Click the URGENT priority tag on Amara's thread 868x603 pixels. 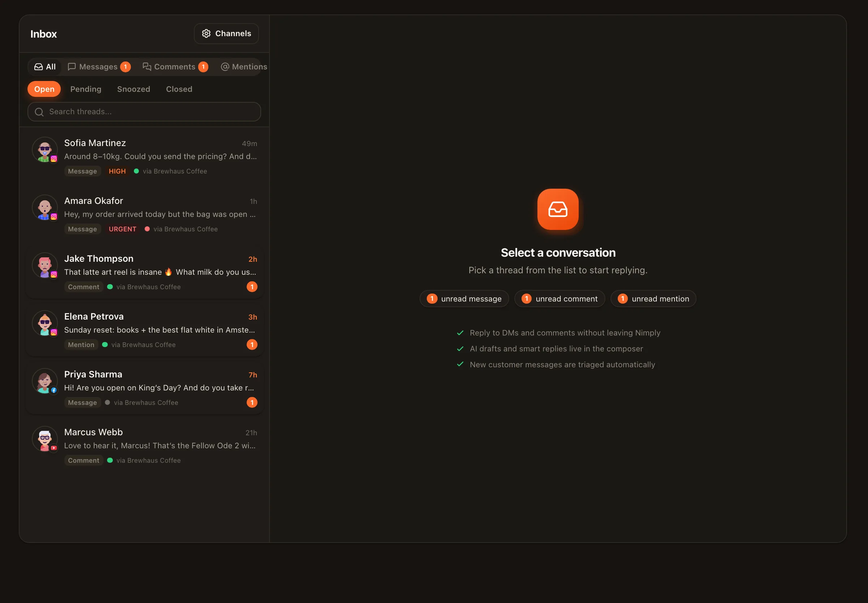point(123,229)
